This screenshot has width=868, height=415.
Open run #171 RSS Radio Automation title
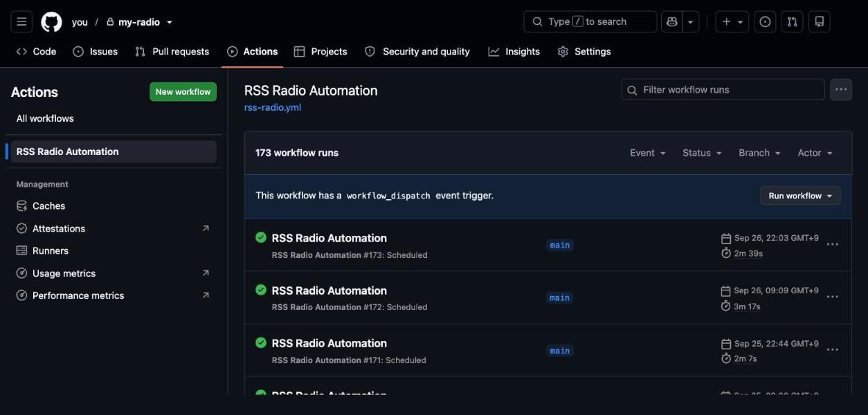(329, 343)
